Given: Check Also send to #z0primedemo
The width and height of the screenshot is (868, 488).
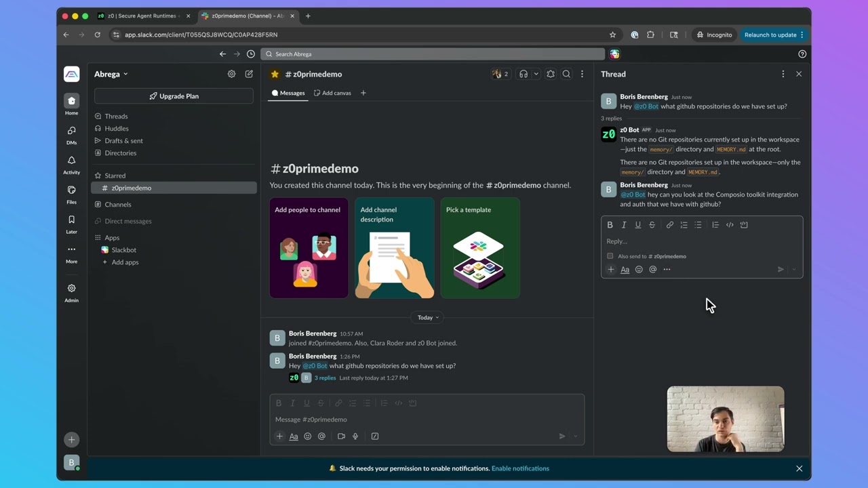Looking at the screenshot, I should 610,256.
